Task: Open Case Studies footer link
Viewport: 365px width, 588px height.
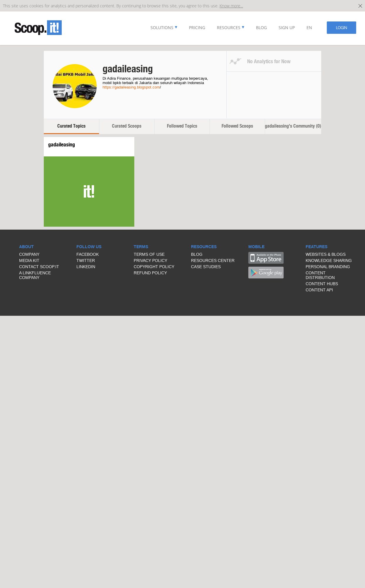Action: [x=206, y=267]
